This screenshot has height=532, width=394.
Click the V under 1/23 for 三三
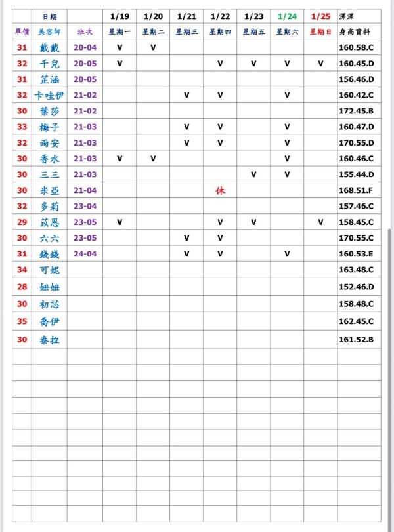click(x=253, y=174)
